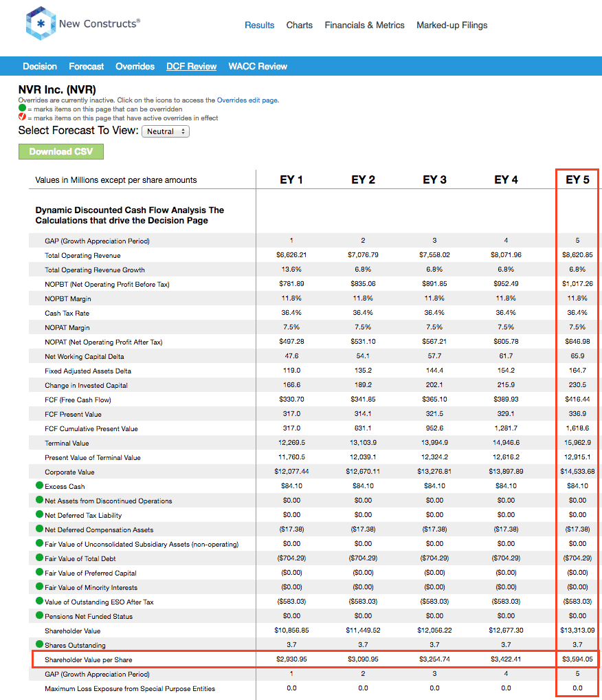602x700 pixels.
Task: Click the Fixed Adjusted Assets Delta label
Action: click(88, 371)
